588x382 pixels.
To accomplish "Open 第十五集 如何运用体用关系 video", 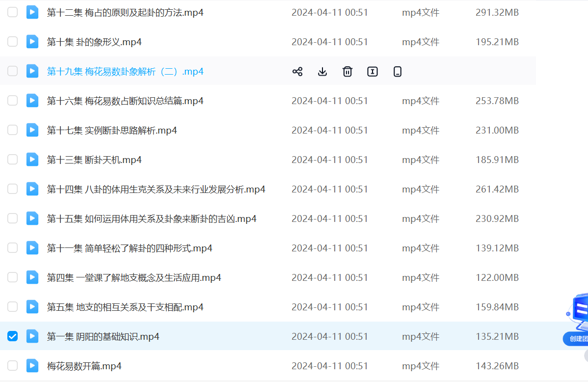I will (x=152, y=219).
